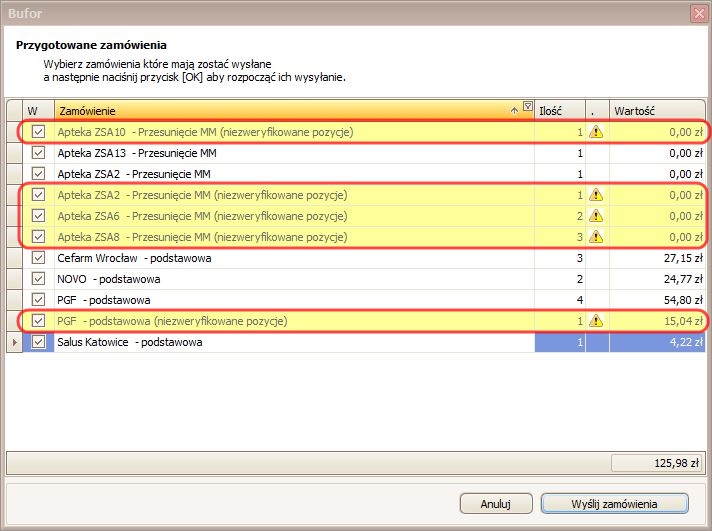The image size is (712, 531).
Task: Uncheck the Cefarm Wrocław order checkbox
Action: [39, 258]
